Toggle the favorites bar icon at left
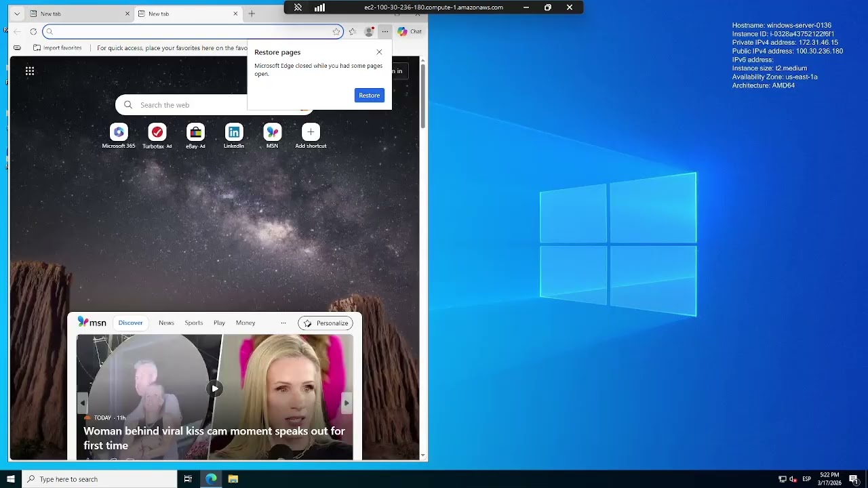 [x=17, y=48]
